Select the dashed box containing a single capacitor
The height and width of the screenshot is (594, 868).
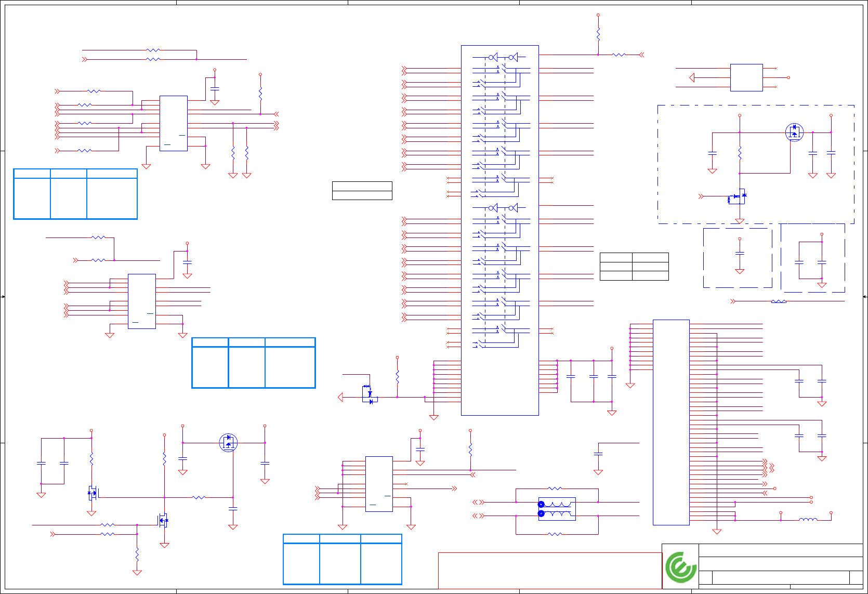pos(738,258)
